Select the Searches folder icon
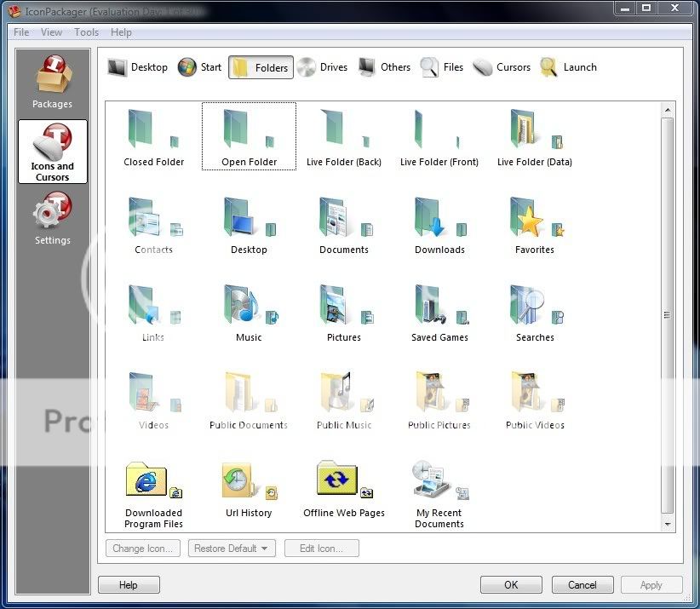 click(535, 312)
